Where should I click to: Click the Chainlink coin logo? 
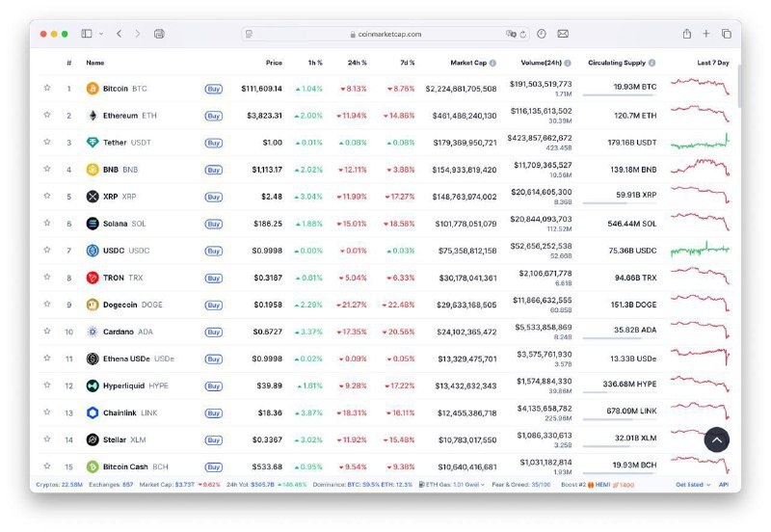pyautogui.click(x=93, y=413)
